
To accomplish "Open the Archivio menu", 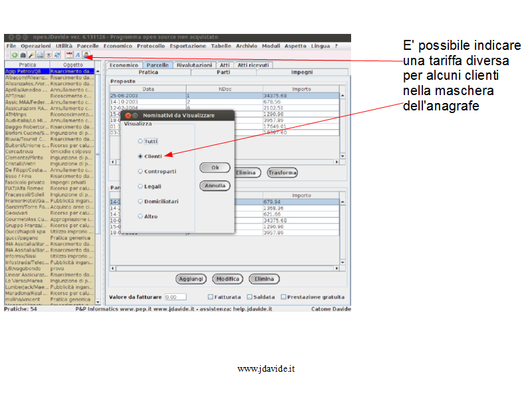I will tap(247, 46).
